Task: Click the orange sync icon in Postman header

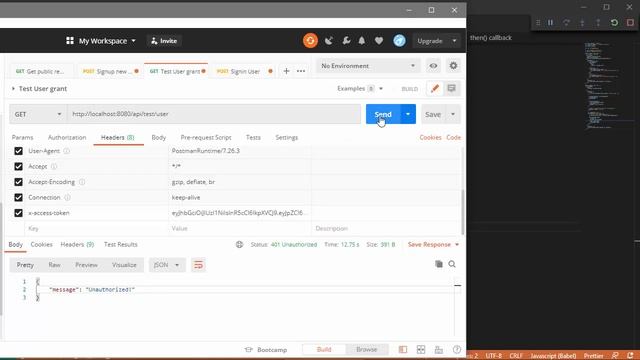Action: [310, 41]
